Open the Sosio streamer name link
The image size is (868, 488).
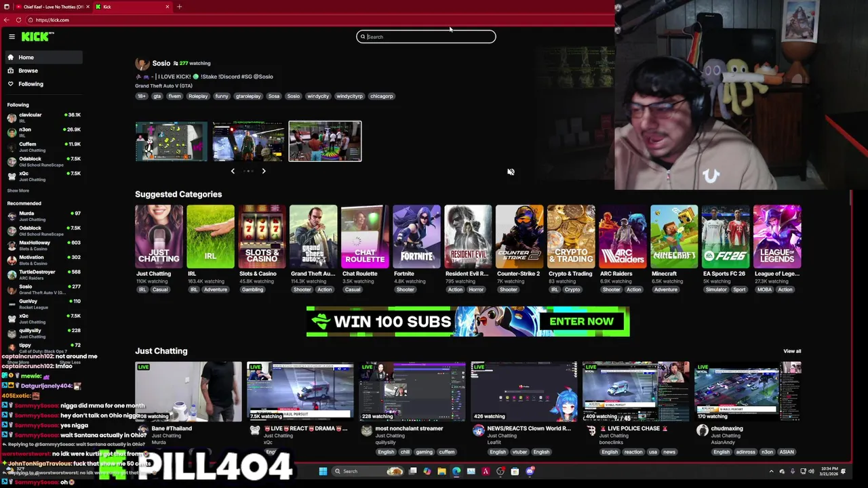161,63
